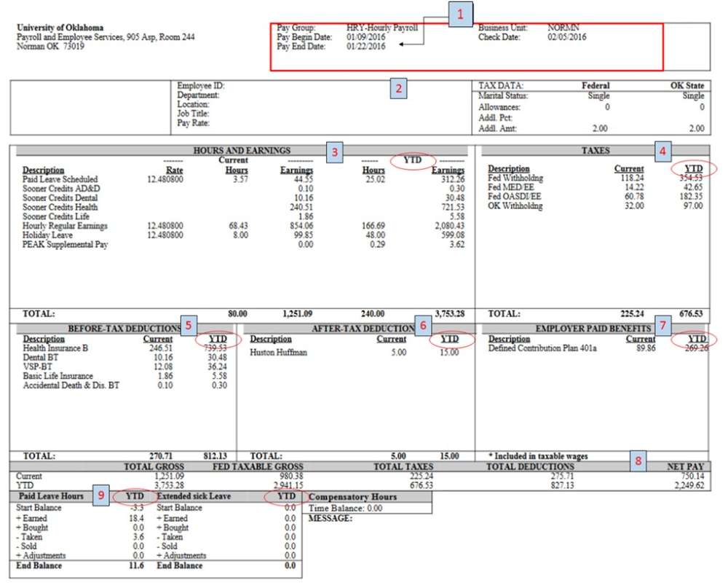Click callout 7 near EMPLOYER PAID BENEFITS
728x585 pixels.
point(662,328)
